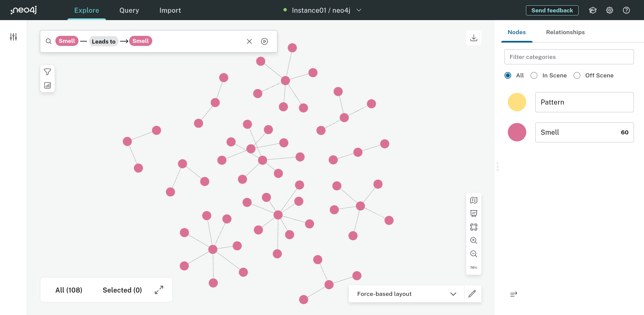
Task: Open the Relationships tab
Action: click(x=565, y=32)
